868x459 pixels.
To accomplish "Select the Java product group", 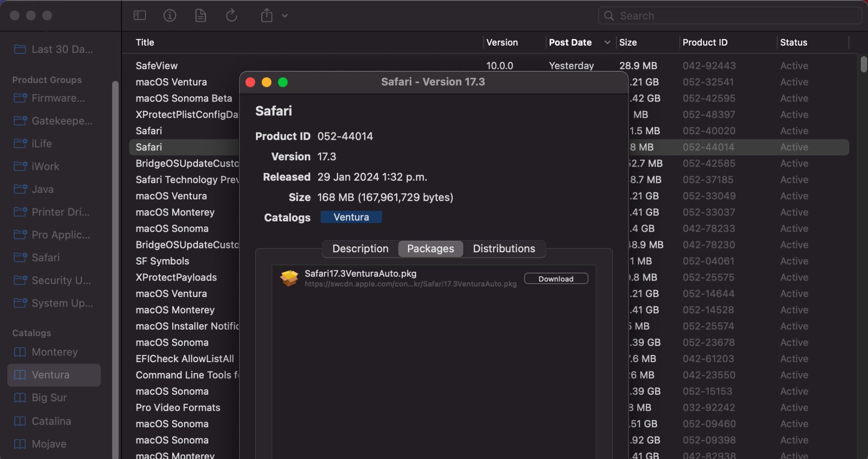I will coord(54,189).
